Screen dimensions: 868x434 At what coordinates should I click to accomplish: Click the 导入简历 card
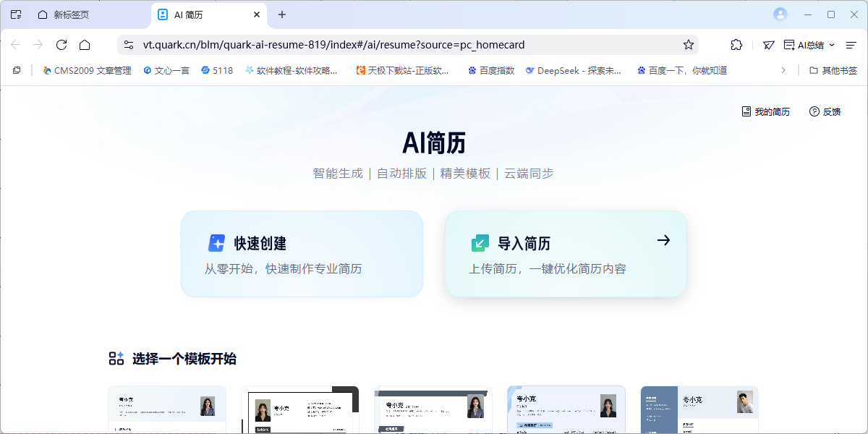[566, 254]
